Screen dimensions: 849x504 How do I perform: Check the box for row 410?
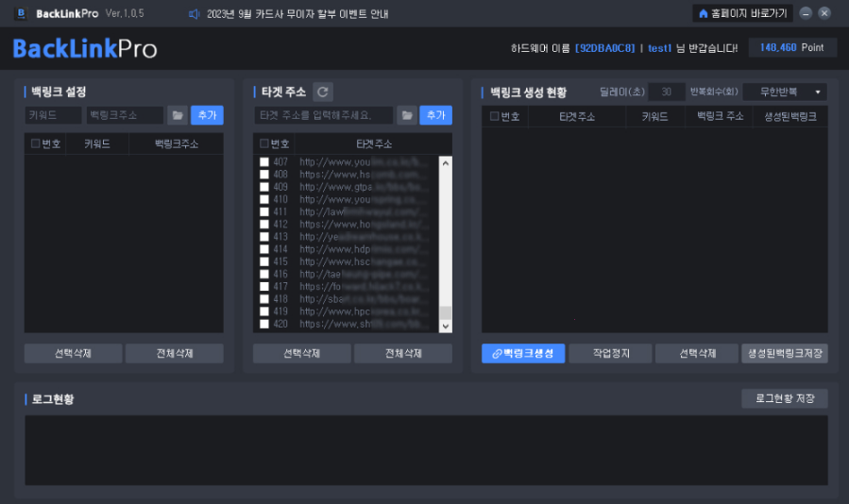click(264, 199)
